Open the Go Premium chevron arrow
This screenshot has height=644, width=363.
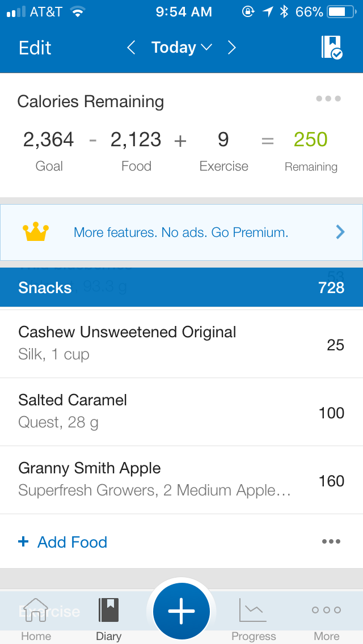tap(340, 232)
